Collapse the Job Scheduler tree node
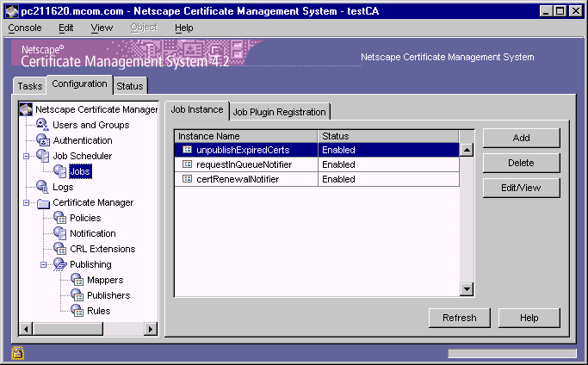The width and height of the screenshot is (588, 365). coord(26,156)
